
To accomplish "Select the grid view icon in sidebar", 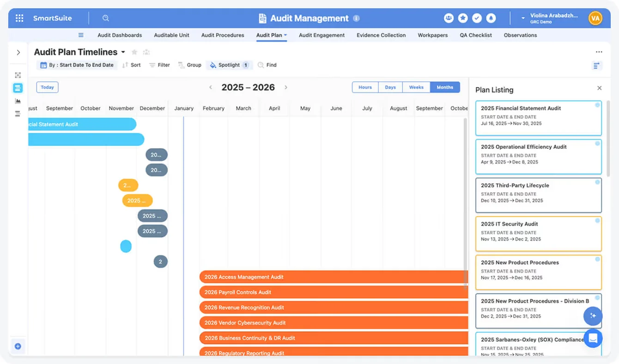I will coord(18,75).
